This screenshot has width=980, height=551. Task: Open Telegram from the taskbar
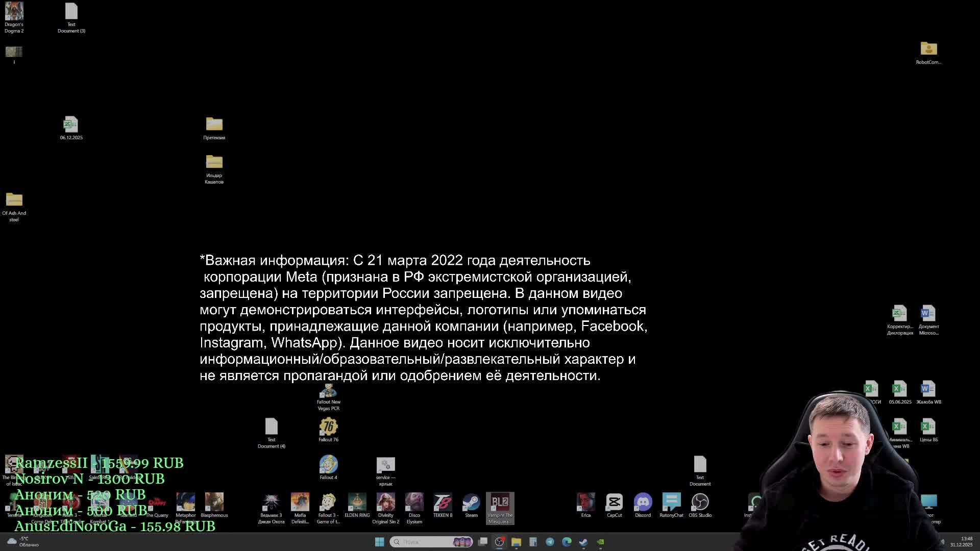pos(549,542)
